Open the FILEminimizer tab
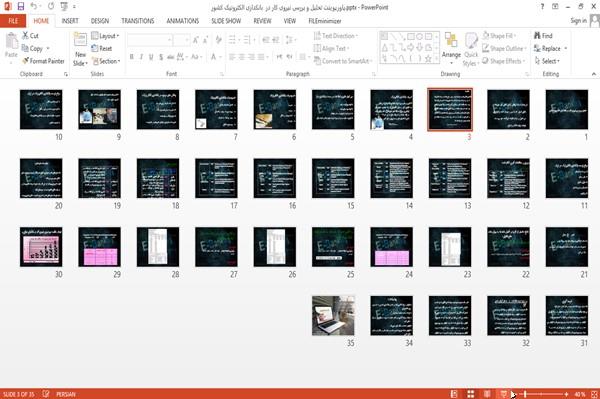 (x=325, y=21)
